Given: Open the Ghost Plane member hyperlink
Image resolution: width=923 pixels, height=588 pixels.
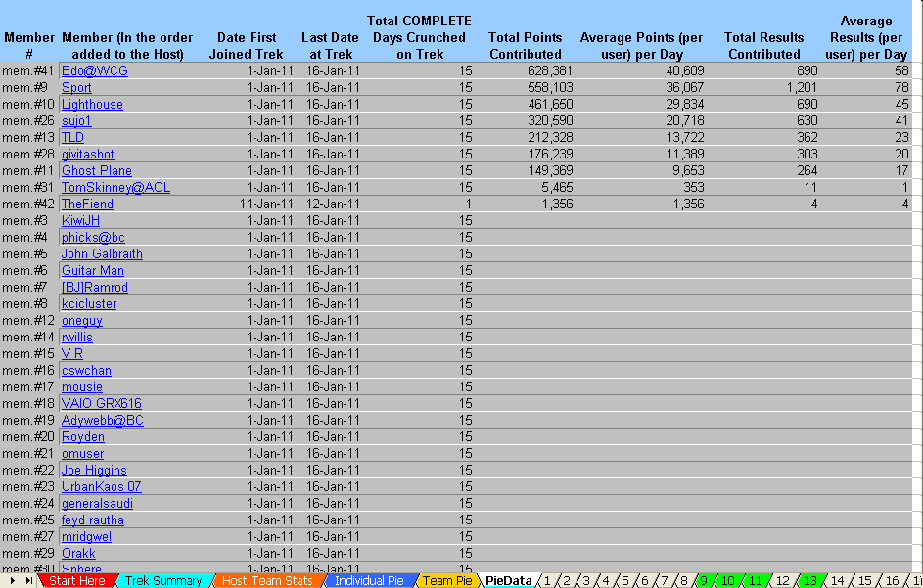Looking at the screenshot, I should point(96,171).
